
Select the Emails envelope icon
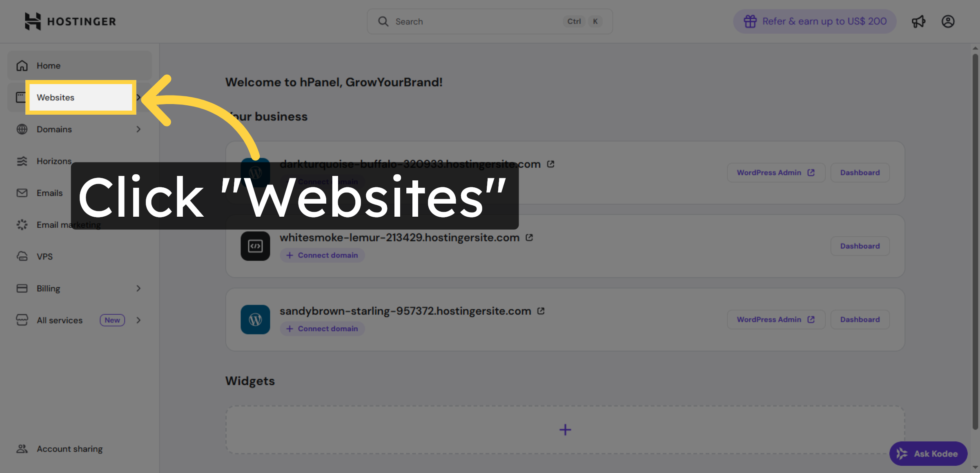tap(22, 193)
